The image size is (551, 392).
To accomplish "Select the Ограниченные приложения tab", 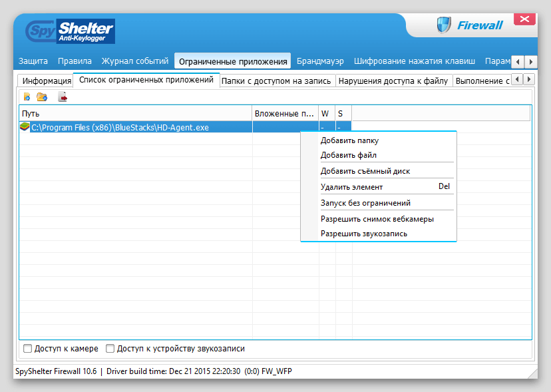I will [233, 61].
